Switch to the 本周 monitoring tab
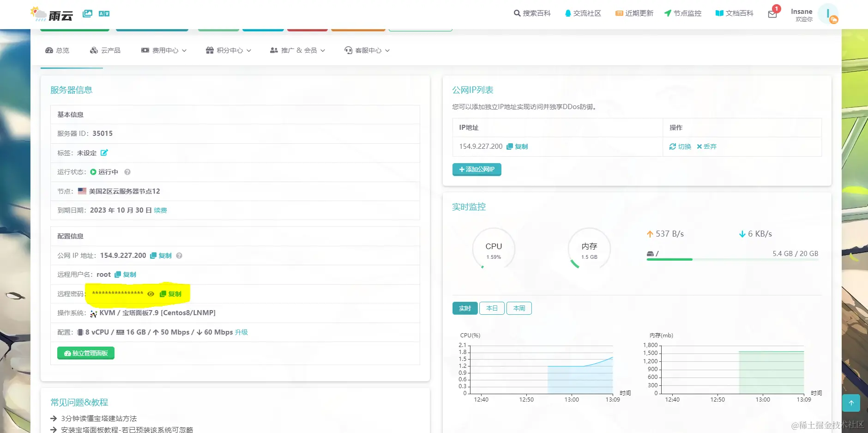 (519, 308)
